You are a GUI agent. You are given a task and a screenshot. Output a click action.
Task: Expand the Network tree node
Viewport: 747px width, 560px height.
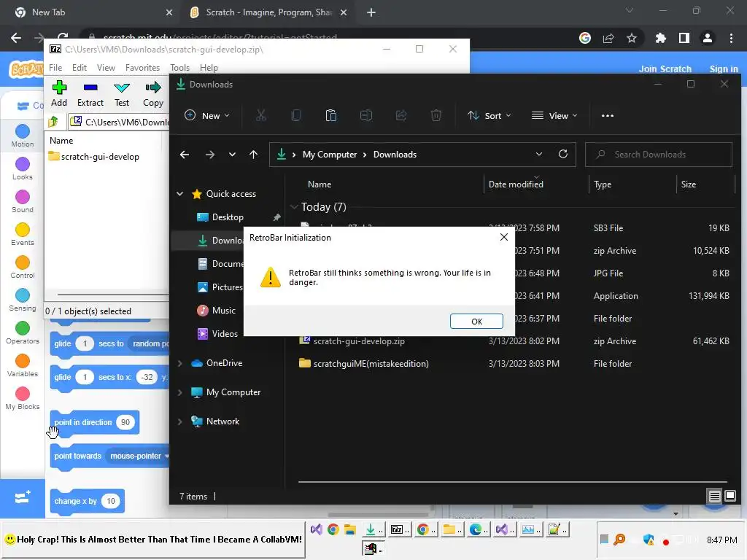pos(180,421)
